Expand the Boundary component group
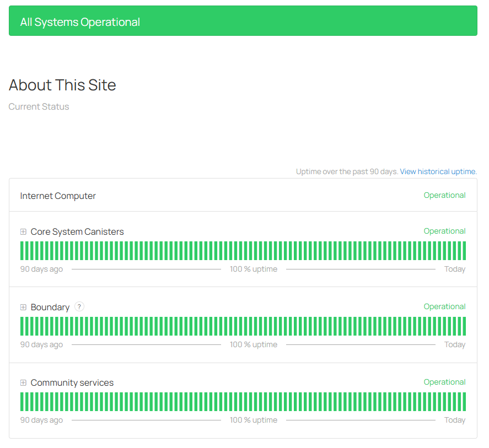 pos(23,307)
